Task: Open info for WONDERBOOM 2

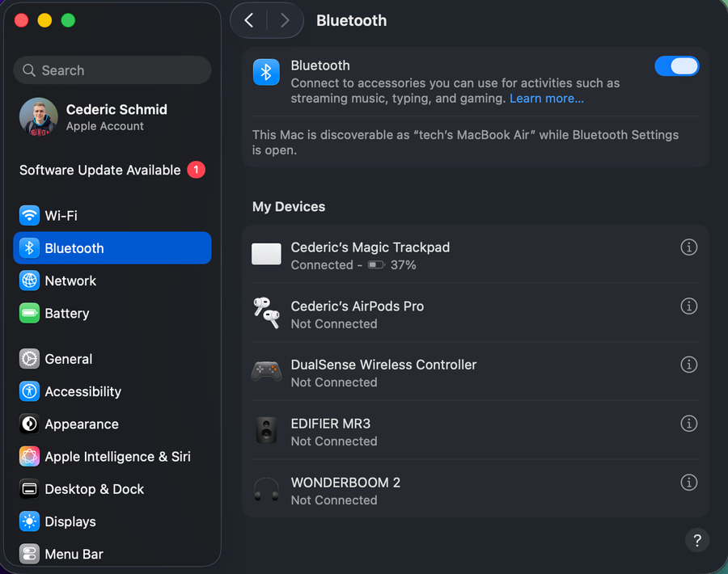Action: (x=688, y=483)
